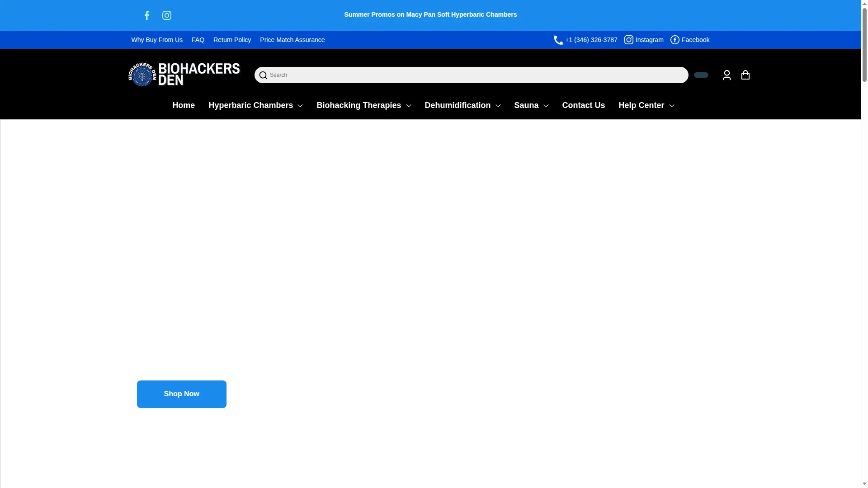The width and height of the screenshot is (868, 488).
Task: Open the account user icon
Action: point(726,75)
